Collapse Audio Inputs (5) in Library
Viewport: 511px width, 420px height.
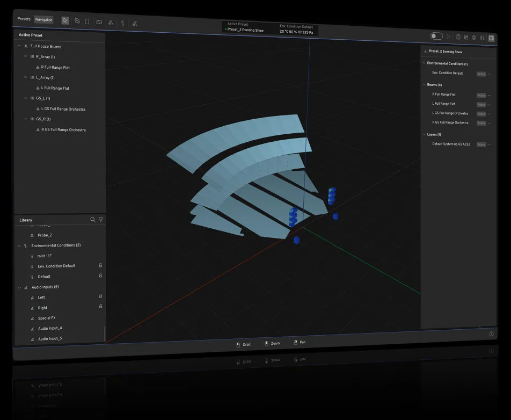coord(20,287)
